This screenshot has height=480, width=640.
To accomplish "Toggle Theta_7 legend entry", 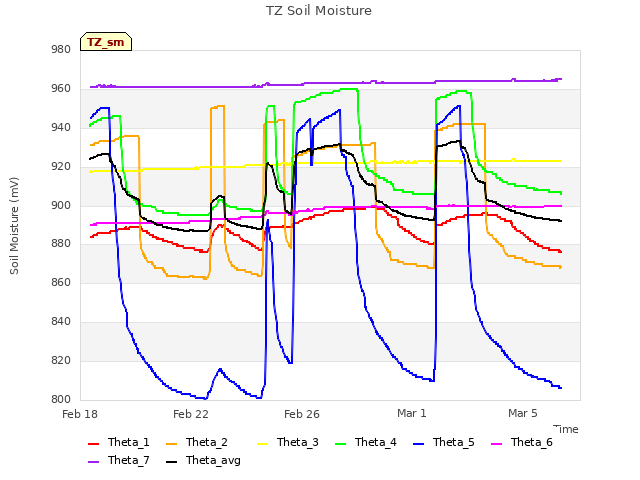I will (119, 460).
